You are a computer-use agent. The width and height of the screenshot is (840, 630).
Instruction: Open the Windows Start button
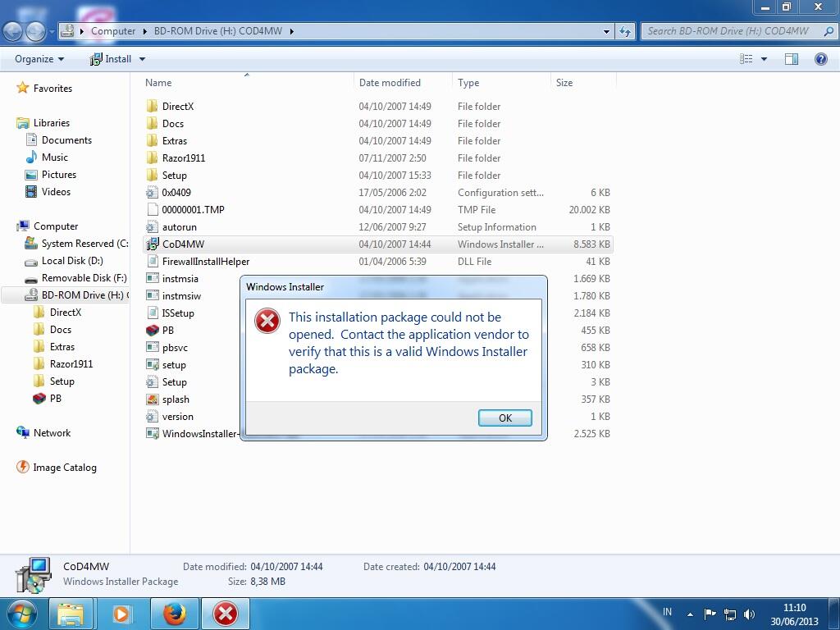click(x=21, y=614)
